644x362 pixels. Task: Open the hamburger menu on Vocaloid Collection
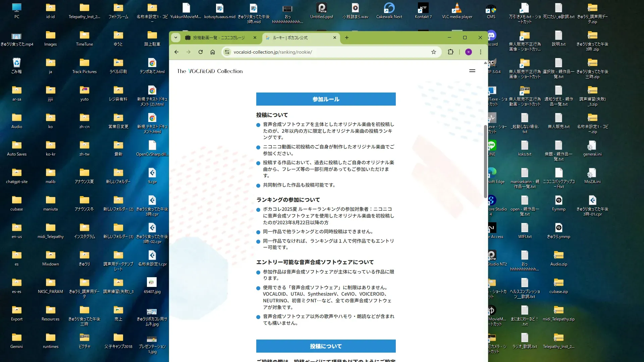[x=472, y=71]
